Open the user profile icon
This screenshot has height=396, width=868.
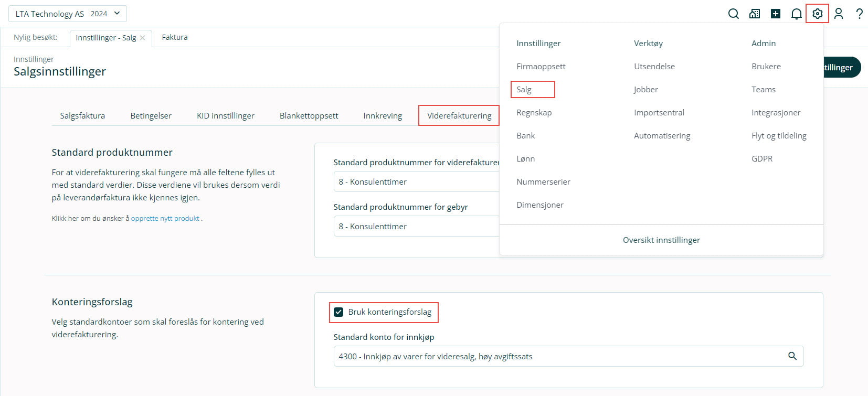(x=838, y=14)
